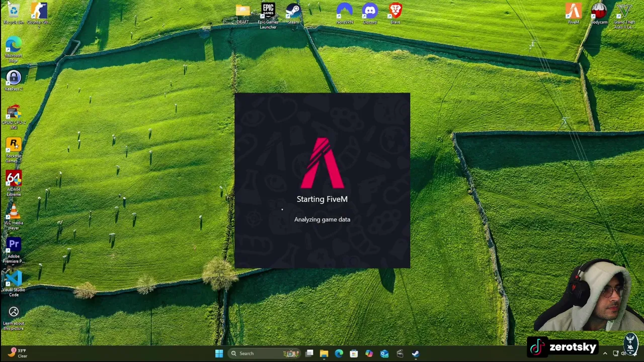Image resolution: width=644 pixels, height=362 pixels.
Task: Open VLC media player desktop shortcut
Action: click(x=14, y=217)
